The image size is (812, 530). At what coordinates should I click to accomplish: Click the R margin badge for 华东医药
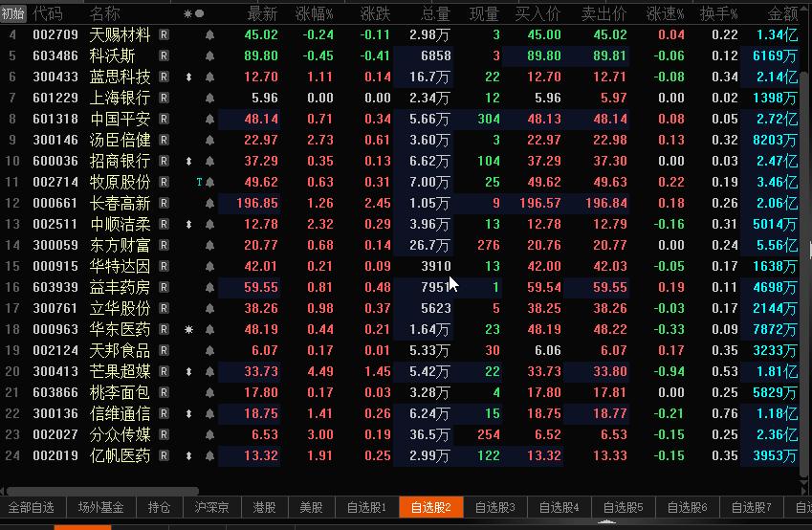(x=164, y=329)
